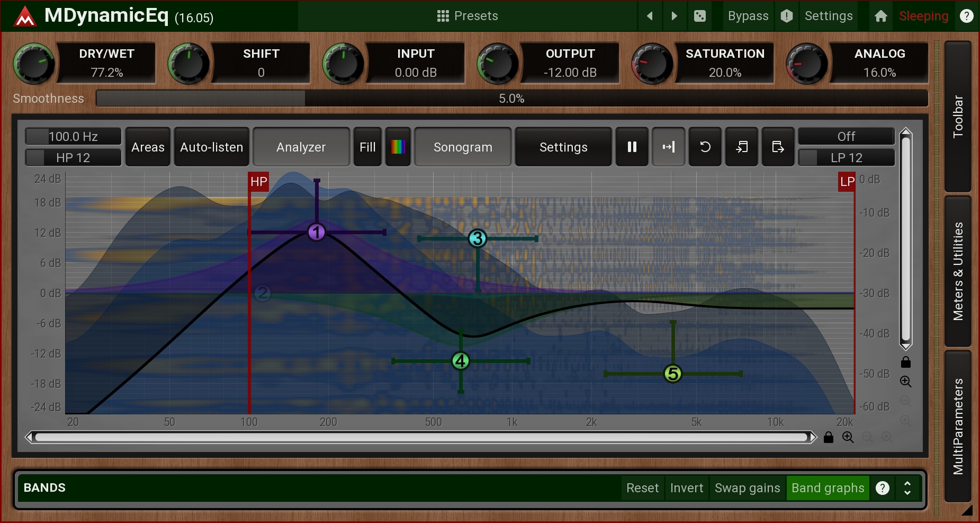Screen dimensions: 980x523
Task: Click the 100.0 Hz high-pass frequency field
Action: 73,137
